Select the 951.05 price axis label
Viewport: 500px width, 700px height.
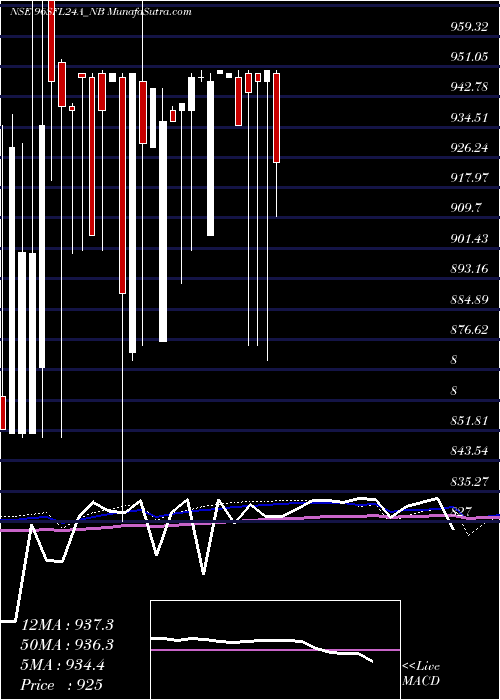tap(469, 57)
